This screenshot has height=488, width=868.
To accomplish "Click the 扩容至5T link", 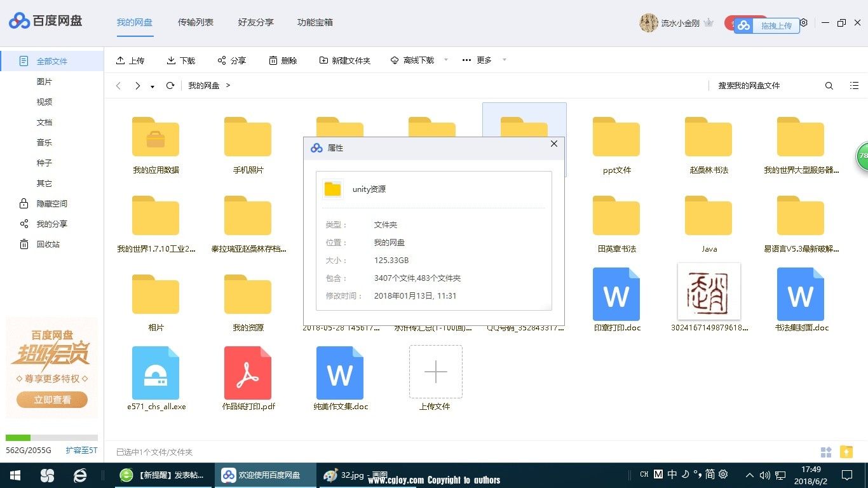I will pos(81,451).
